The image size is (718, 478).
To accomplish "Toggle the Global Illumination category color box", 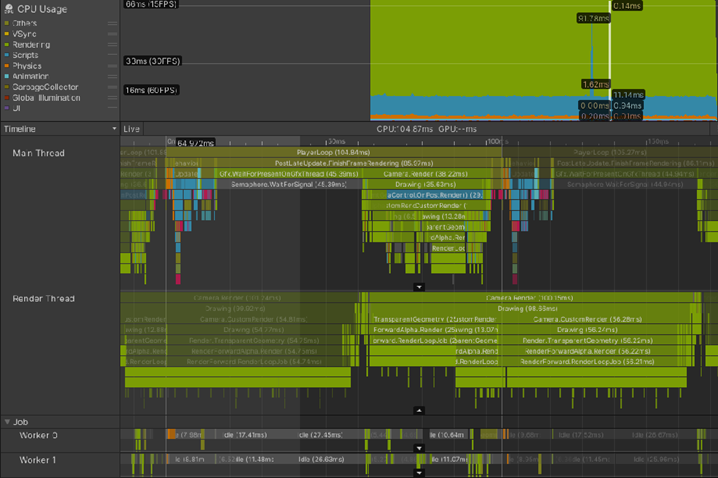I will [6, 98].
